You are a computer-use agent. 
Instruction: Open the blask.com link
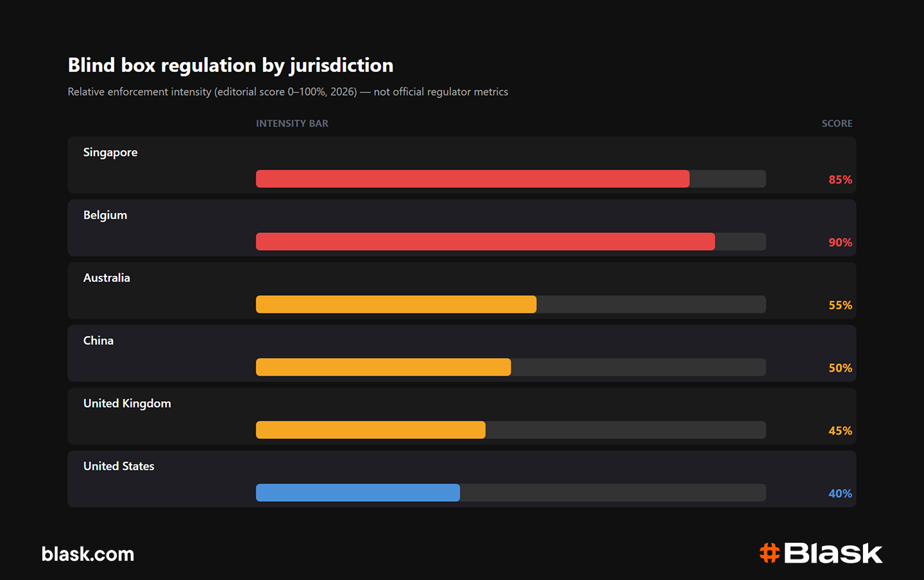(x=88, y=554)
